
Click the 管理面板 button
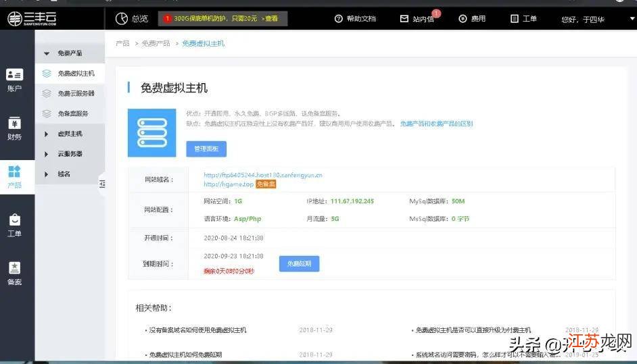click(206, 149)
